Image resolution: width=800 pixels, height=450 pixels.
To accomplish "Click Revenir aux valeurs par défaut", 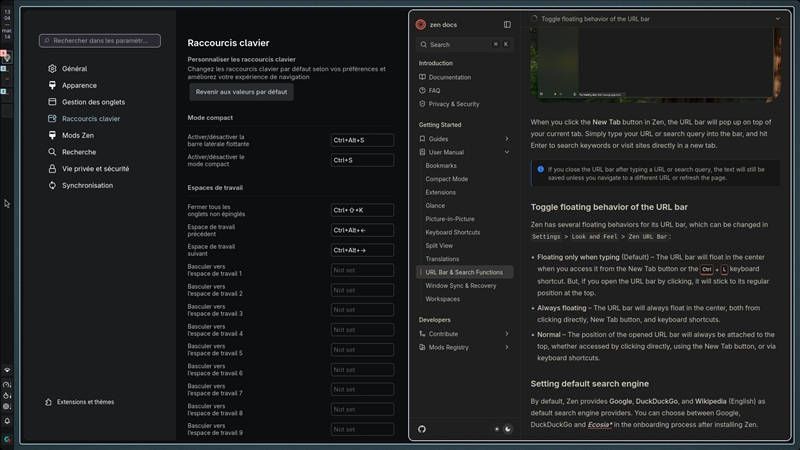I will [x=241, y=91].
